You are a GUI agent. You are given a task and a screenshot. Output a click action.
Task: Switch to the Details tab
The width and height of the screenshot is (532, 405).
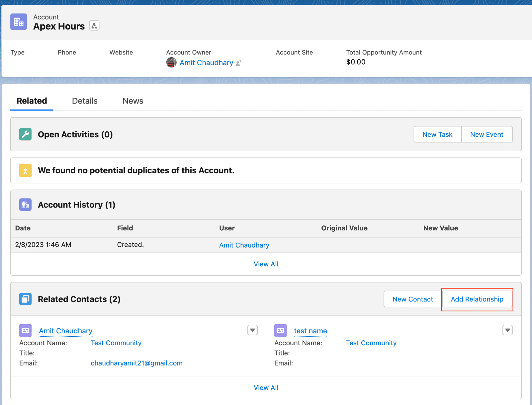(x=85, y=101)
